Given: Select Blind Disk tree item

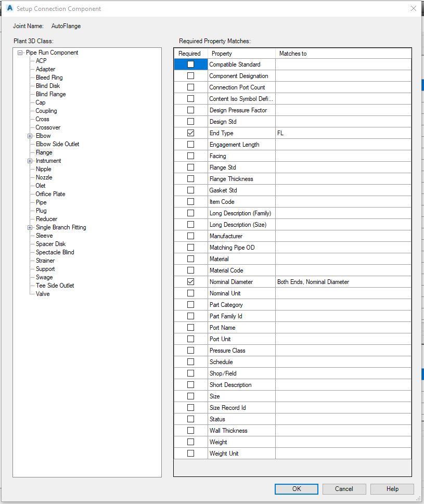Looking at the screenshot, I should pos(48,86).
